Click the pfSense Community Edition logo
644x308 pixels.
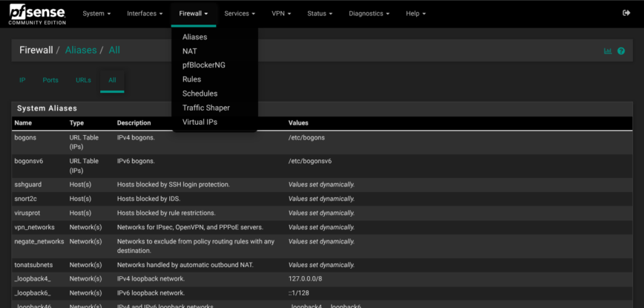[x=37, y=14]
